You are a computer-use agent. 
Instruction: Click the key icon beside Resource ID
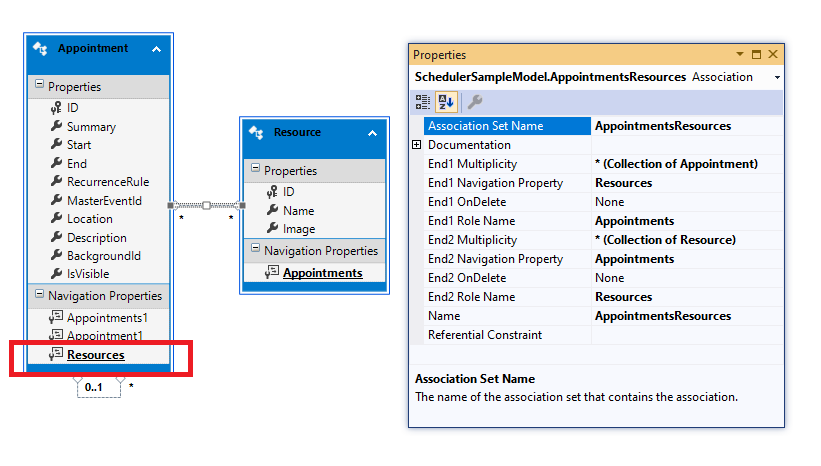point(272,192)
